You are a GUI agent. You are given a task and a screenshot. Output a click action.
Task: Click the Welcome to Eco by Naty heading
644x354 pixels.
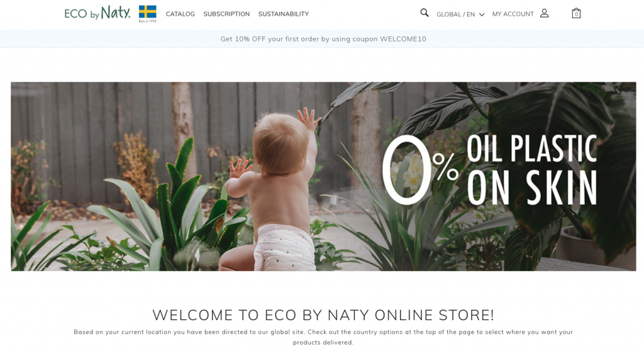coord(323,315)
